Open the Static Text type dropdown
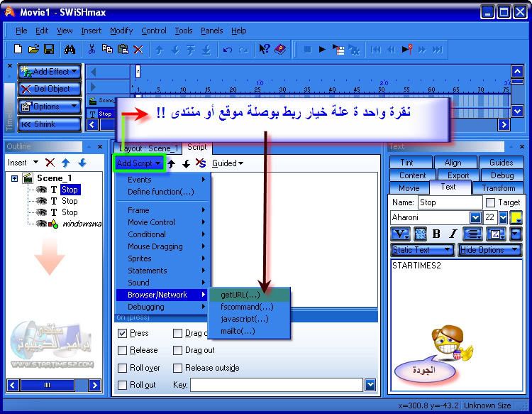532x414 pixels. [423, 250]
